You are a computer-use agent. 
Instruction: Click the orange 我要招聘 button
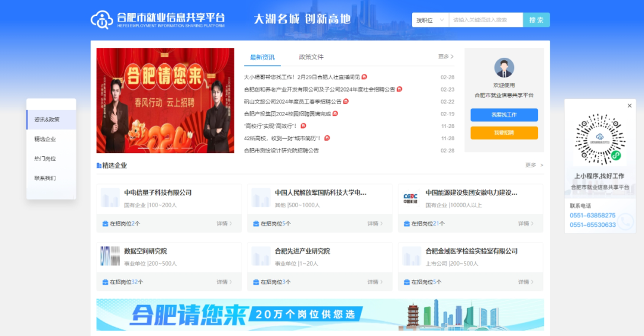504,133
